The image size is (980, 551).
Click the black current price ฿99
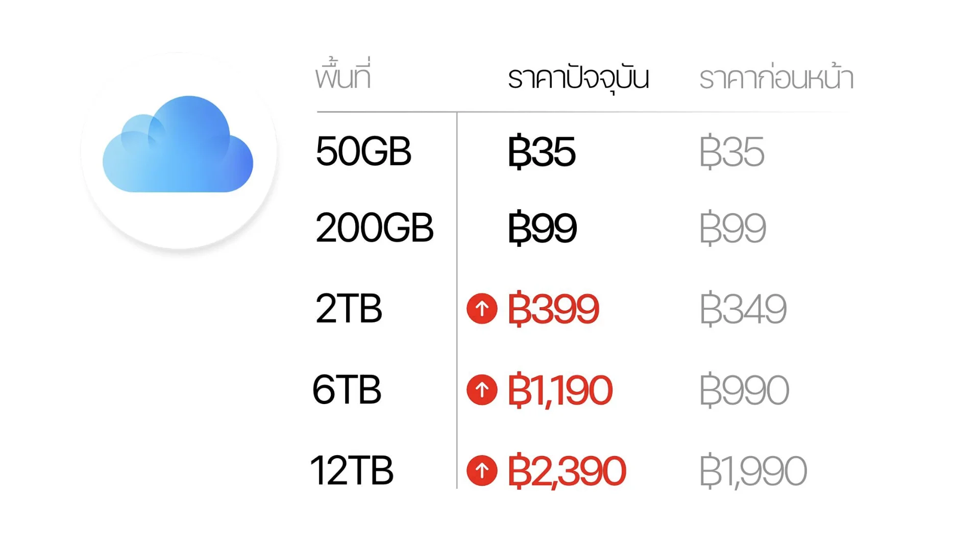[542, 228]
